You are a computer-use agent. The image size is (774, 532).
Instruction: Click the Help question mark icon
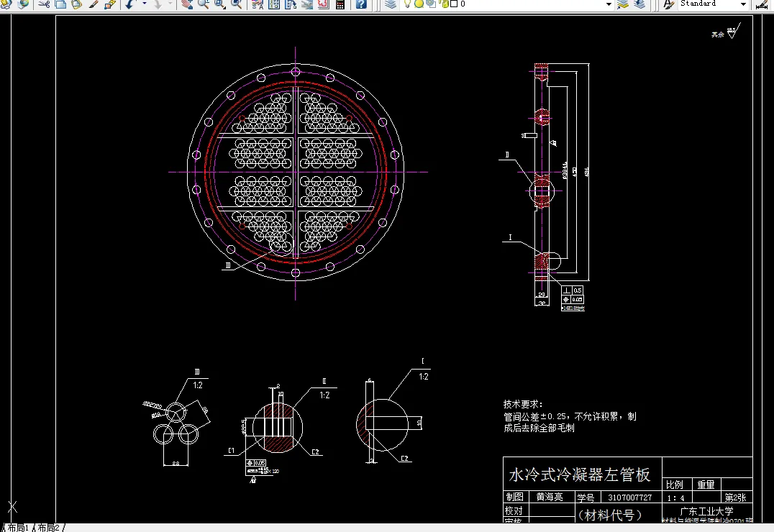tap(361, 4)
